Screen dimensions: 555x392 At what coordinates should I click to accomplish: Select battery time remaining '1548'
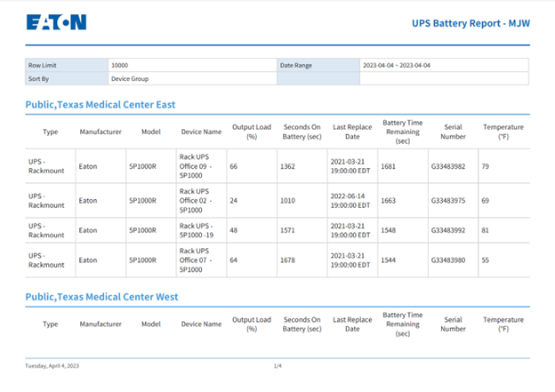(x=389, y=230)
